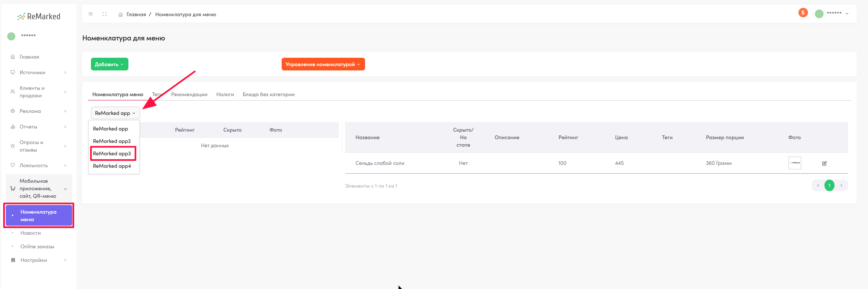This screenshot has width=868, height=289.
Task: Open the Управление номенклатурой dropdown
Action: tap(323, 64)
